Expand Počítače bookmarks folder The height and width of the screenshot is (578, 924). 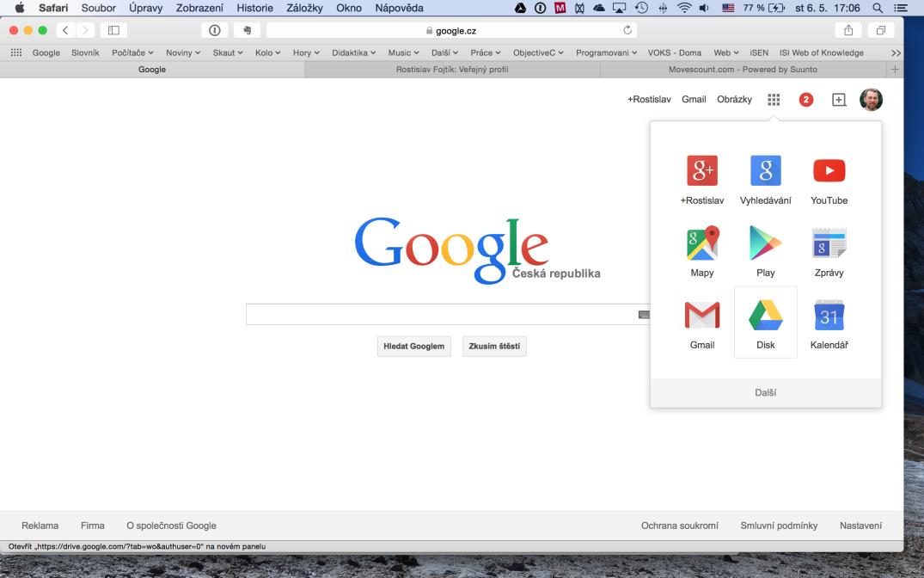tap(132, 52)
